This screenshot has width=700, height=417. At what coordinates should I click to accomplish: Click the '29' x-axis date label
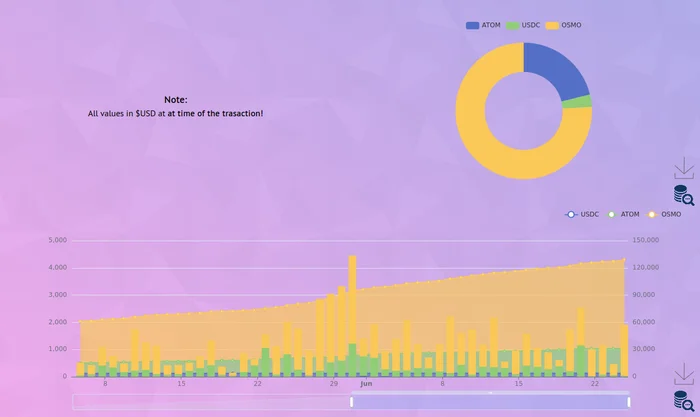333,384
